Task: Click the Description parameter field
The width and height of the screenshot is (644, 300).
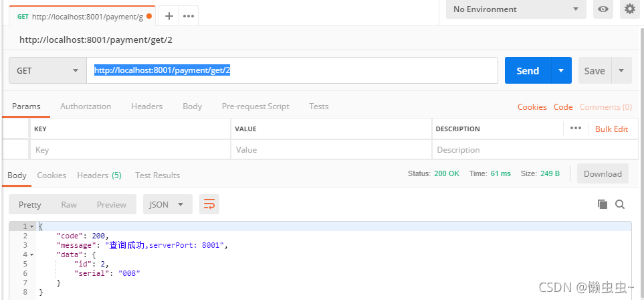Action: [x=535, y=150]
